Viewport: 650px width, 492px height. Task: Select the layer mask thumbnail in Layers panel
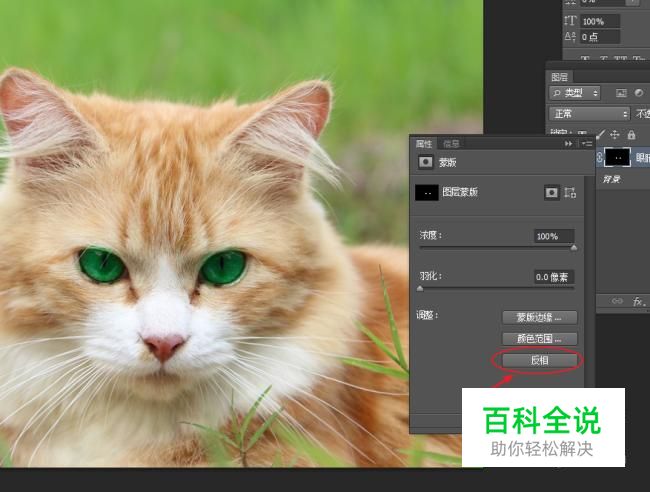tap(618, 158)
